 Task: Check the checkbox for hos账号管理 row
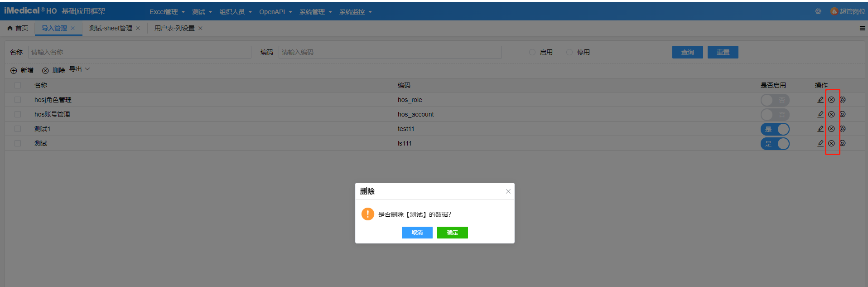(18, 114)
